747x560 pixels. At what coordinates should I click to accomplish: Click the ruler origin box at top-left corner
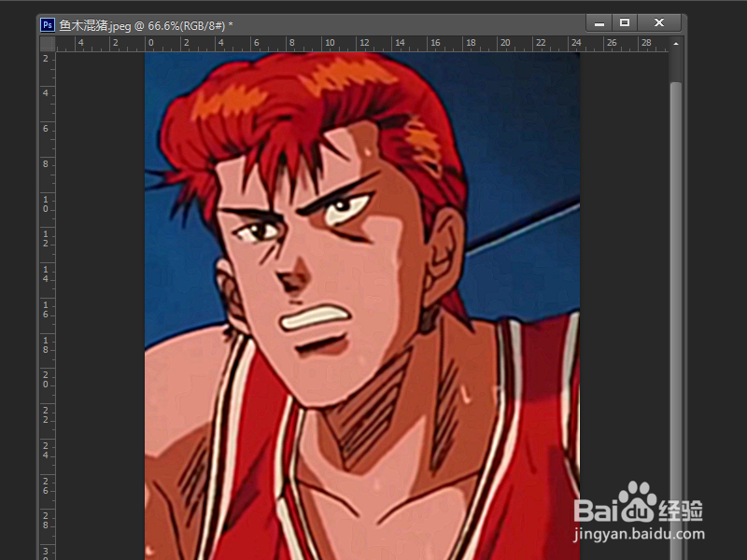tap(48, 44)
